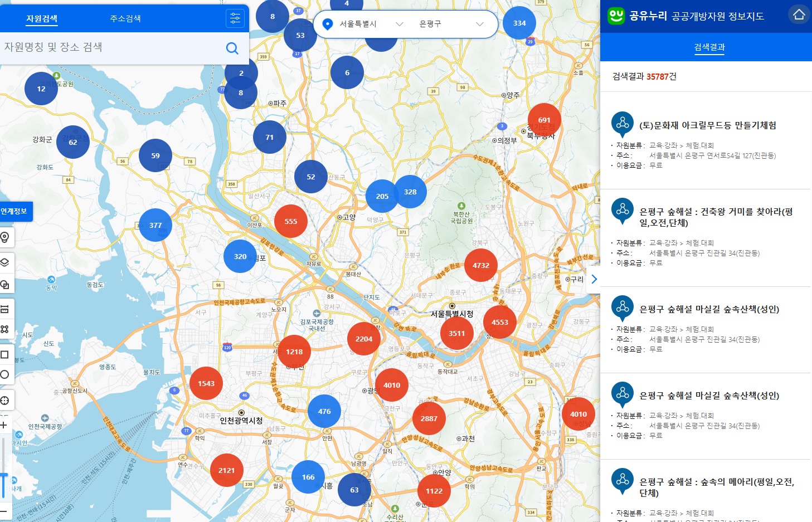This screenshot has width=812, height=522.
Task: Click the 71 dark blue map cluster
Action: click(x=270, y=137)
